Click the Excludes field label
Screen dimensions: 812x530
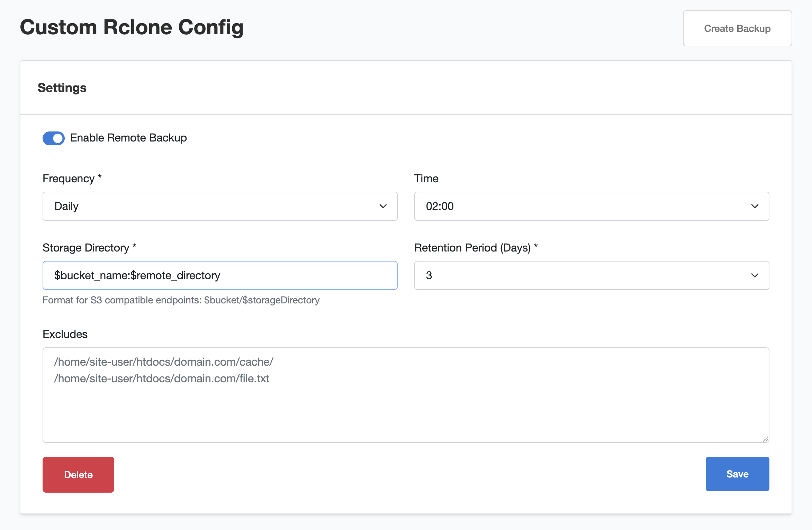pos(65,335)
